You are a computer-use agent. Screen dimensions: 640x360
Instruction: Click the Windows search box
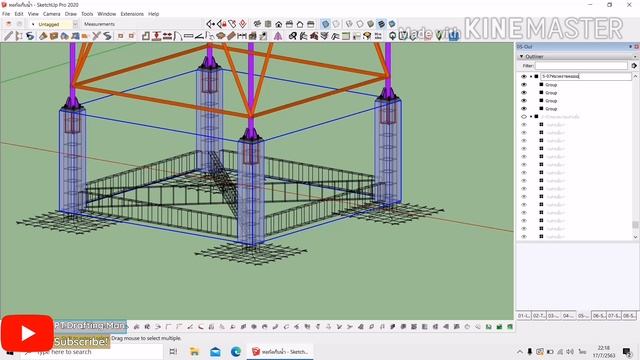(x=92, y=352)
